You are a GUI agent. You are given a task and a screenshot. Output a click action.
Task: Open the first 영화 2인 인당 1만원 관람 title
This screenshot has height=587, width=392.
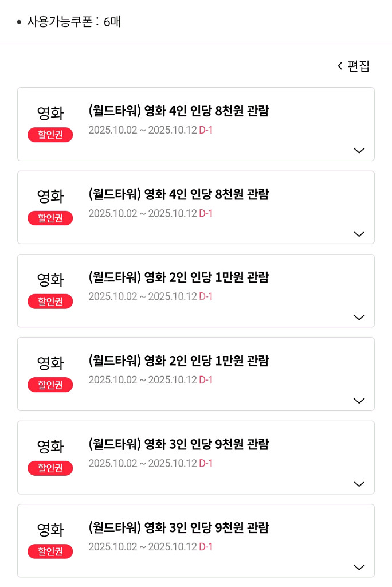(x=179, y=278)
